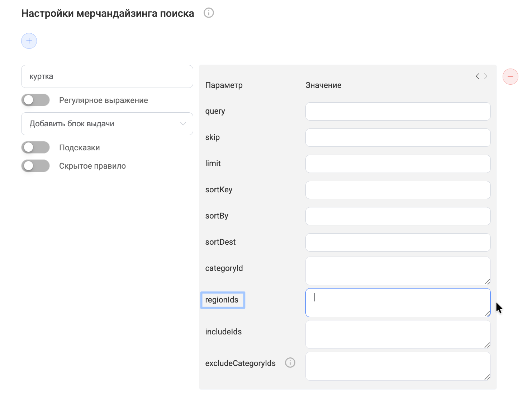The height and width of the screenshot is (394, 532).
Task: Focus the query value field
Action: [x=398, y=112]
